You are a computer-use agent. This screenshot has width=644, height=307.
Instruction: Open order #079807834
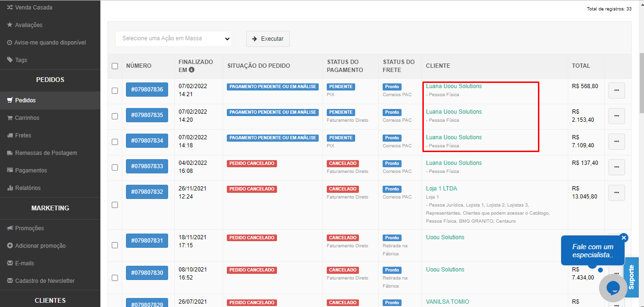tap(147, 141)
